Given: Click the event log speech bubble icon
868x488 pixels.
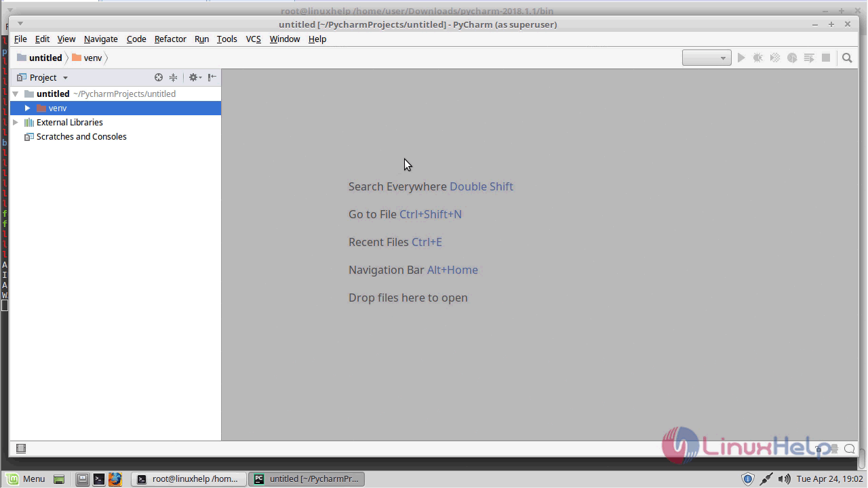Looking at the screenshot, I should 850,449.
